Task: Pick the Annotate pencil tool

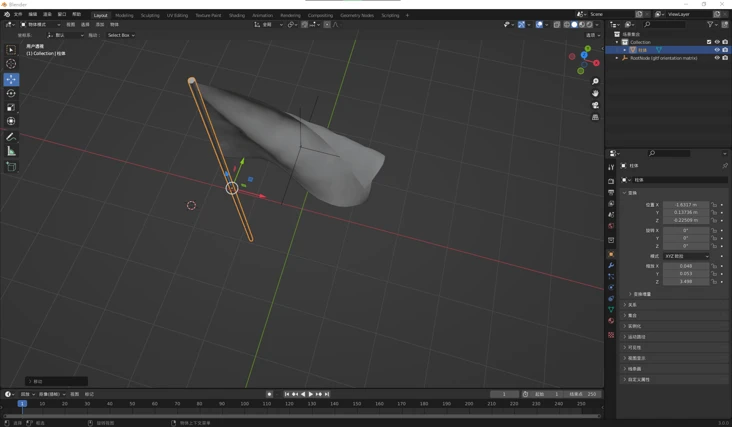Action: coord(11,137)
